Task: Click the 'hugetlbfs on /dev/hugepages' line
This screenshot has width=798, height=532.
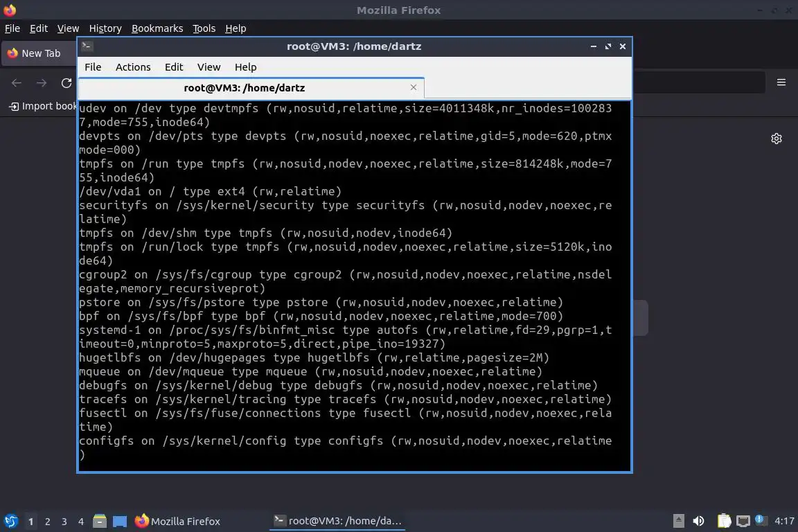Action: pyautogui.click(x=314, y=358)
